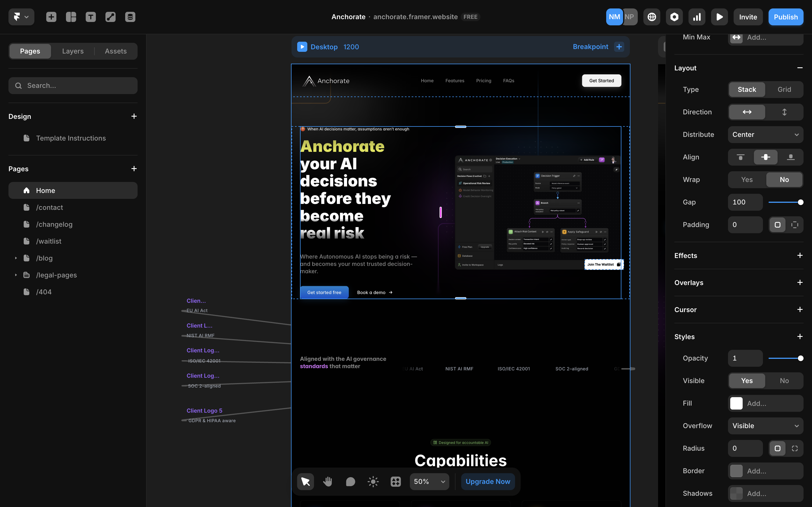This screenshot has height=507, width=812.
Task: Switch to the Assets tab
Action: tap(116, 51)
